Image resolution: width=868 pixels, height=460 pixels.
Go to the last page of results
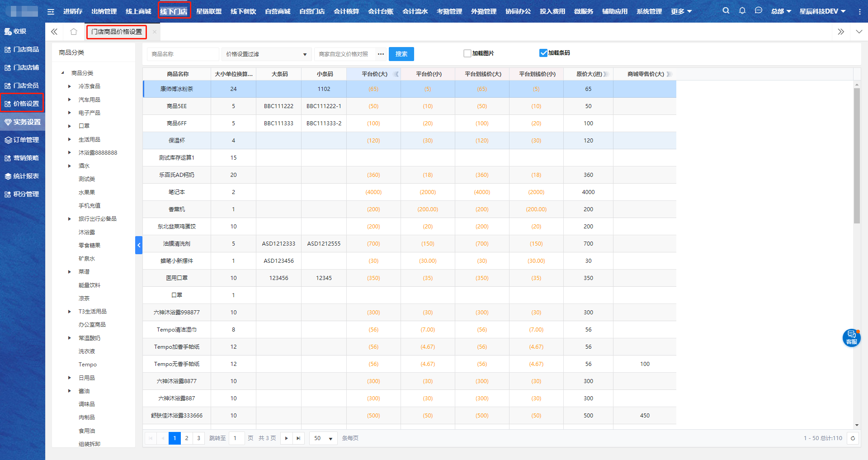[x=298, y=438]
